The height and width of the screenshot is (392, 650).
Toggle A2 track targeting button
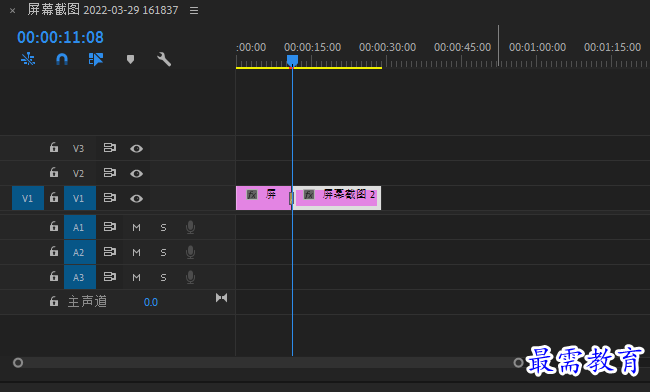coord(80,252)
